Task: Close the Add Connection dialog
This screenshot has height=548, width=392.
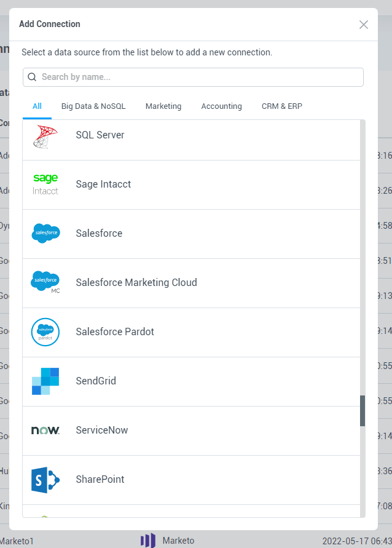Action: tap(364, 25)
